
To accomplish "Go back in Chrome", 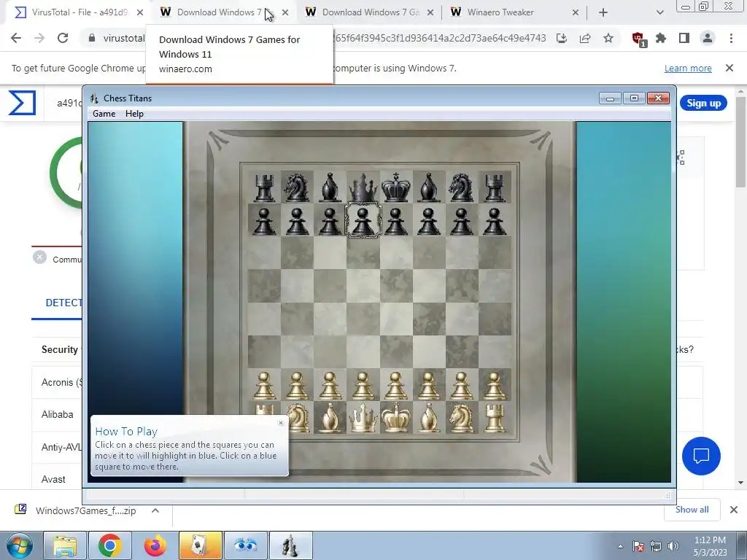I will pyautogui.click(x=16, y=38).
